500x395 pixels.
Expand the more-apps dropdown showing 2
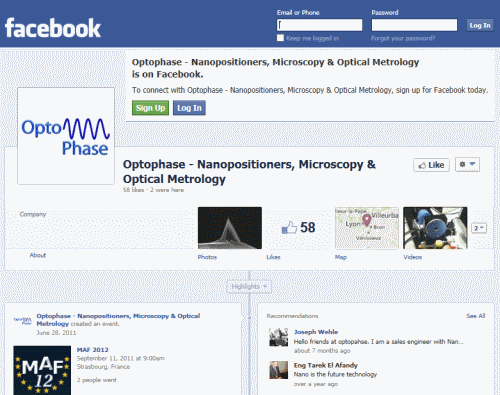(479, 228)
